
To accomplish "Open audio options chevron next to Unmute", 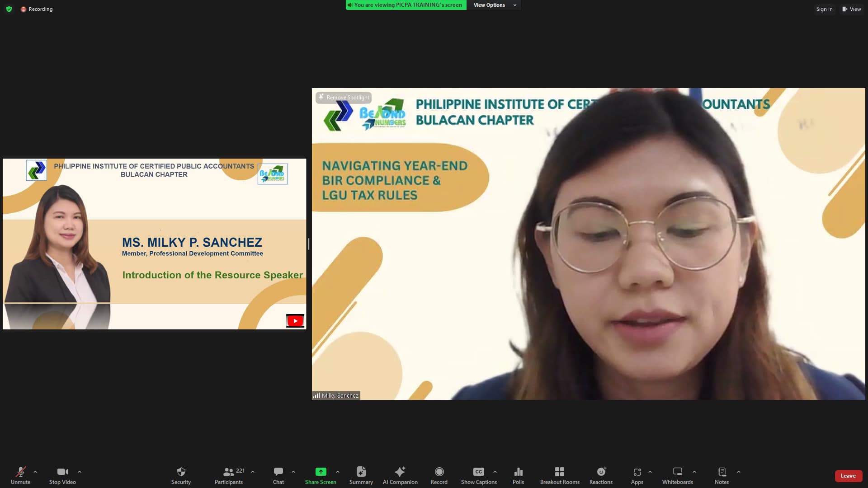I will [35, 472].
